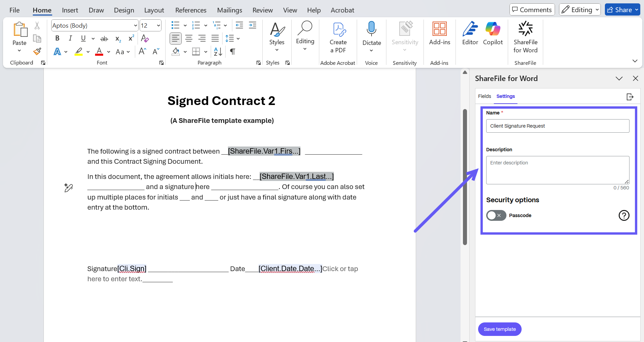Apply yellow text highlight color

coord(79,52)
